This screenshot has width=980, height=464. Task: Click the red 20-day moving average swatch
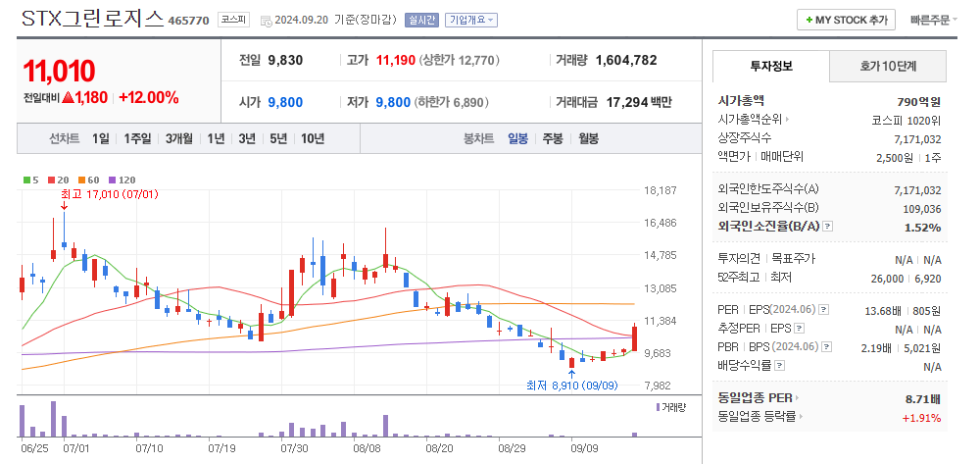51,180
